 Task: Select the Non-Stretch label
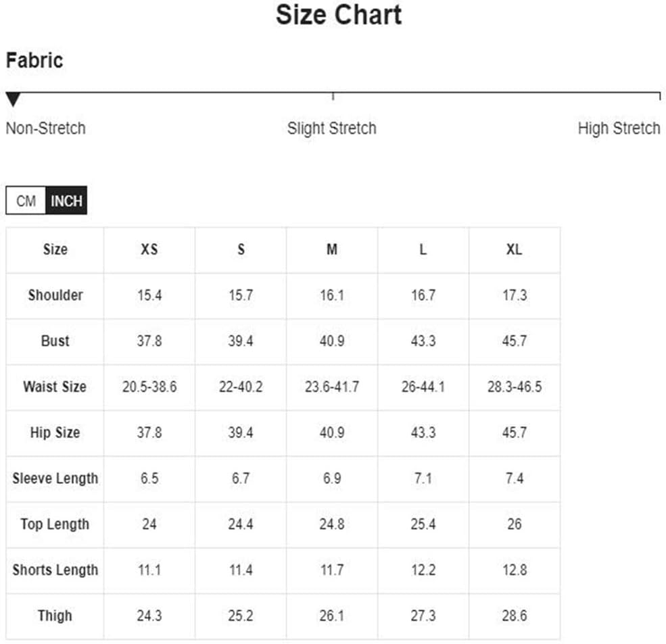(46, 128)
